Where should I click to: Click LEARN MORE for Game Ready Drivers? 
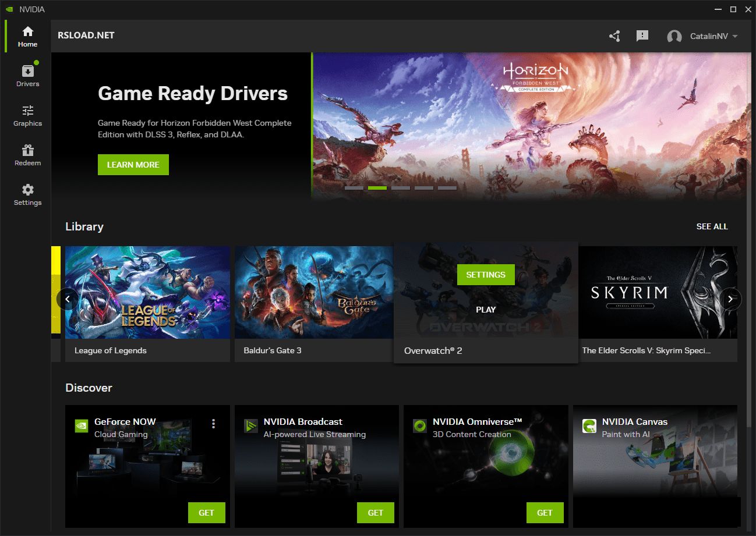pyautogui.click(x=133, y=165)
